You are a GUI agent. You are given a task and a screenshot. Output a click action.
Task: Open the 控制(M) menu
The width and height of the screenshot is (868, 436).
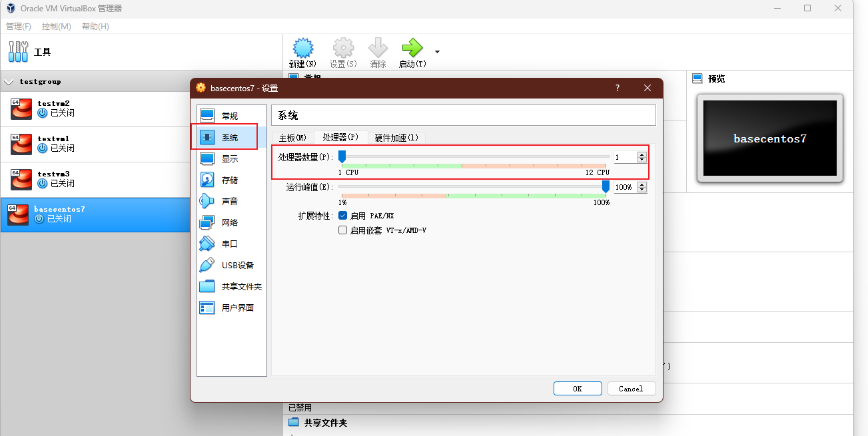56,27
